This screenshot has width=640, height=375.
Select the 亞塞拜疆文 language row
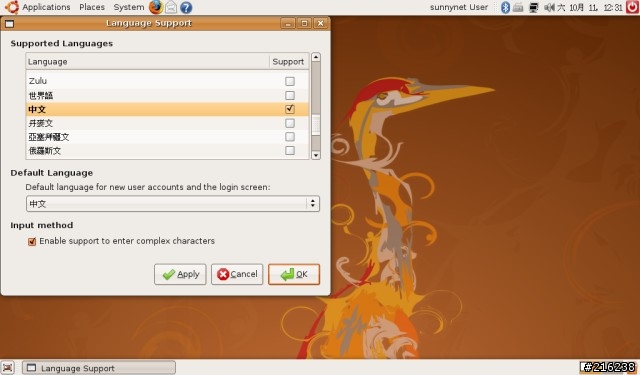pos(167,137)
